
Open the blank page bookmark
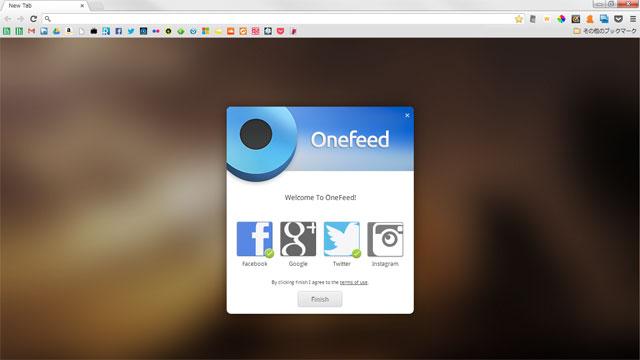coord(81,31)
